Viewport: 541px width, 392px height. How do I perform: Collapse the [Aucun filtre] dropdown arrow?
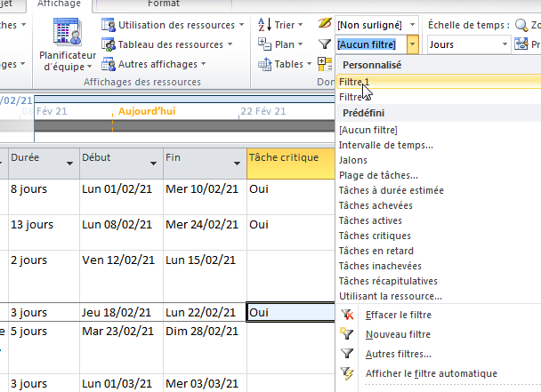(414, 44)
